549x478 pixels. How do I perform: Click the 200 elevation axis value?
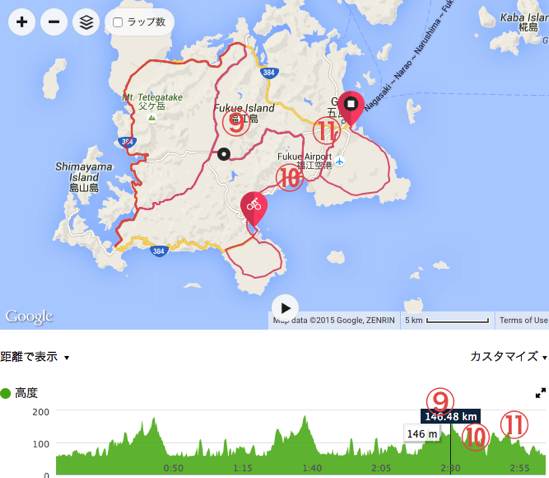pos(41,412)
